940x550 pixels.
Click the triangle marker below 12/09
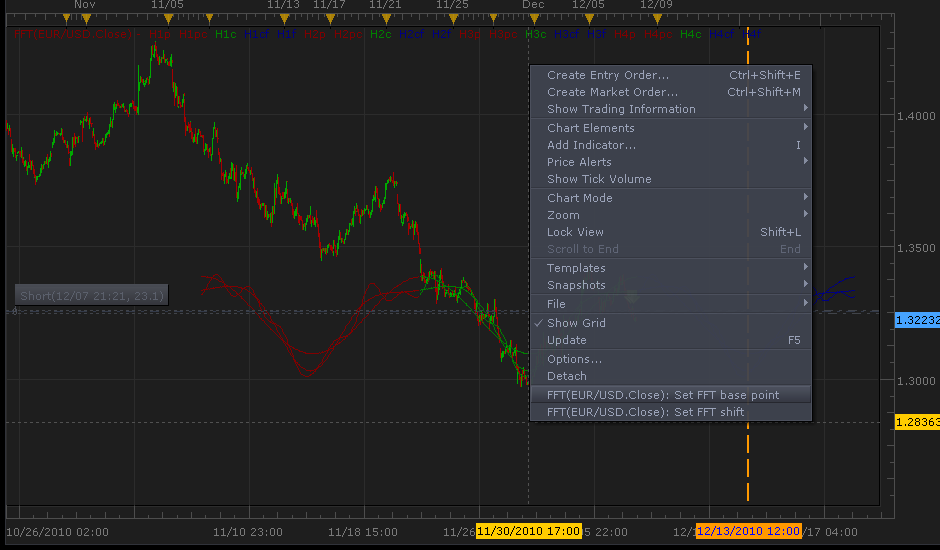pyautogui.click(x=658, y=20)
